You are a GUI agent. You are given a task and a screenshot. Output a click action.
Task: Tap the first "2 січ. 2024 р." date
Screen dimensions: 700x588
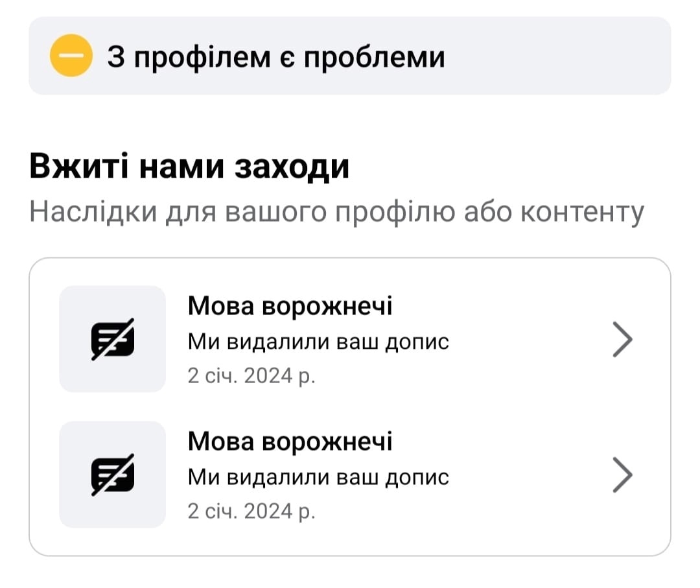[x=251, y=376]
